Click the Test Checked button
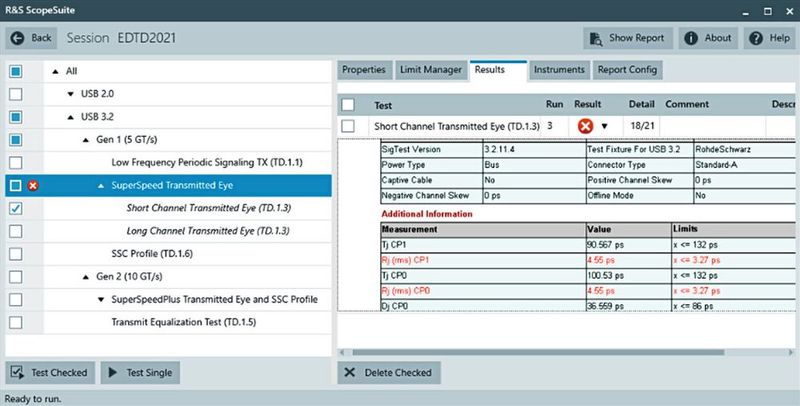 point(50,372)
